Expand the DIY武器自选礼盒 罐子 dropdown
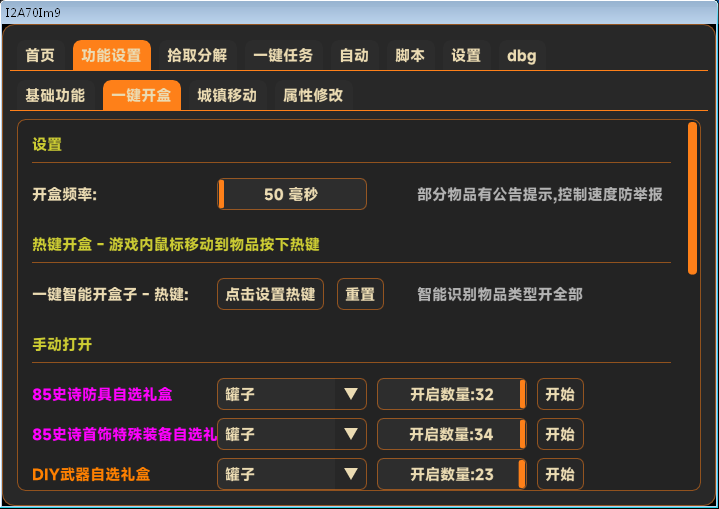 (291, 475)
